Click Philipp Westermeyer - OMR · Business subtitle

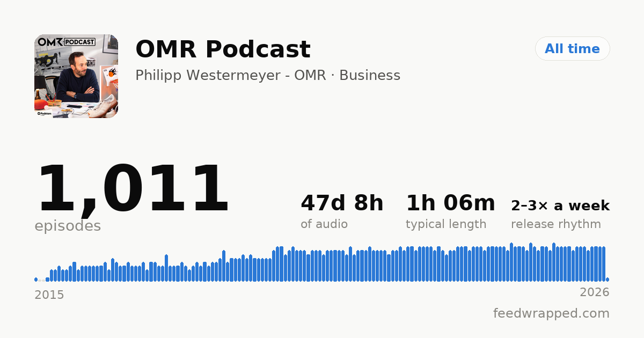(268, 76)
